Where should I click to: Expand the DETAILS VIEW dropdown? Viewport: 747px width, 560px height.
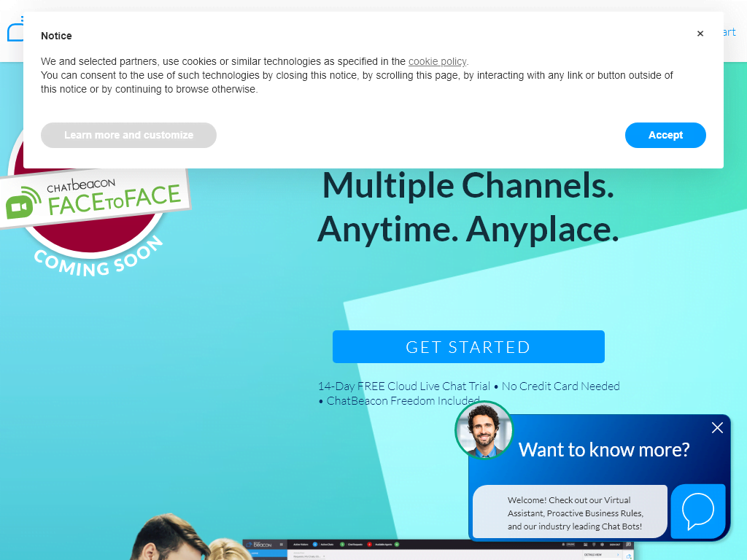click(x=594, y=554)
